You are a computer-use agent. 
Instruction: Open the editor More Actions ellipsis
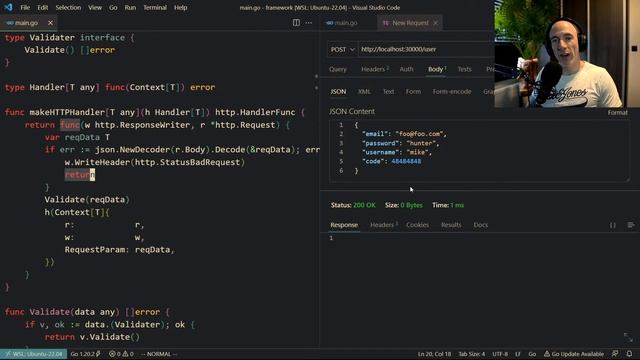coord(309,23)
